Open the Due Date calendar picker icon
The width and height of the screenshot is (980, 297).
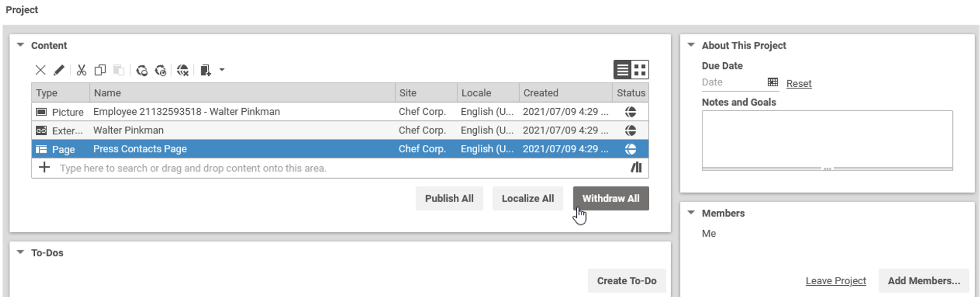[x=773, y=82]
